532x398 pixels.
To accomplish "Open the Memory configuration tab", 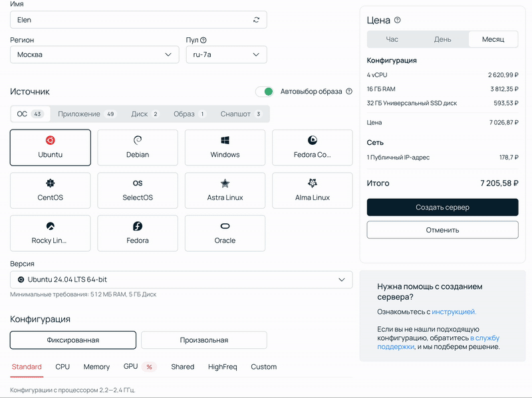I will [96, 367].
